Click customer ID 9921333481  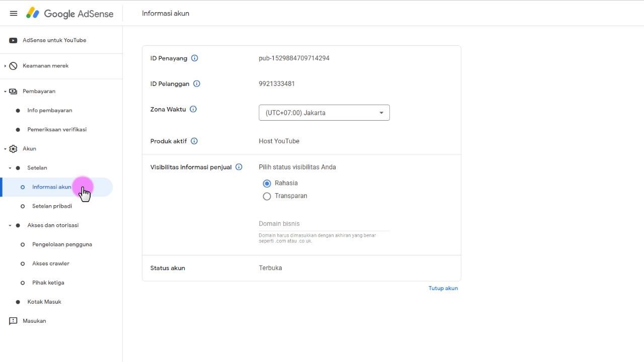point(277,84)
